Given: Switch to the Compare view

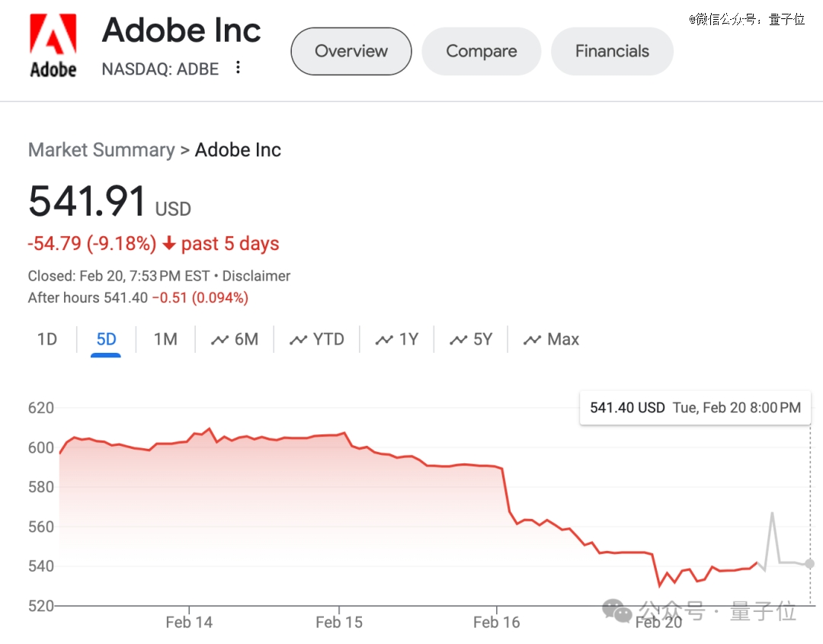Looking at the screenshot, I should point(482,51).
